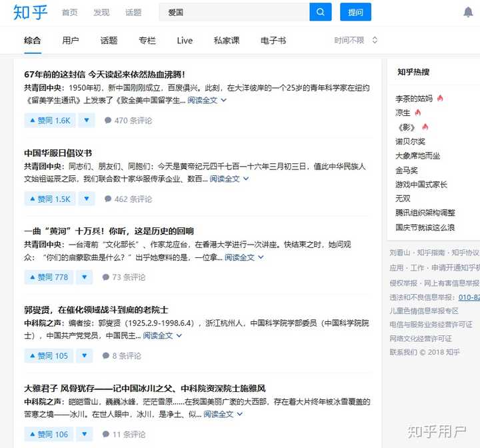Downvote the 大雅君子 风骨犹存 post

point(85,434)
